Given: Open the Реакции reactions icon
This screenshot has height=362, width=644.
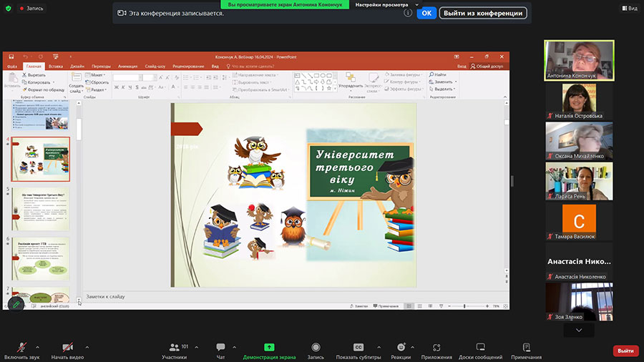Looking at the screenshot, I should tap(401, 348).
